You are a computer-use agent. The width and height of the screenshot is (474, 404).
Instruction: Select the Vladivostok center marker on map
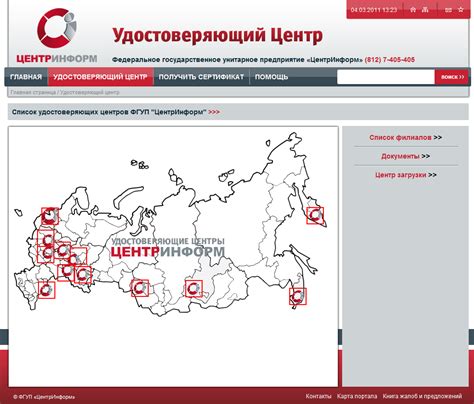[x=298, y=296]
